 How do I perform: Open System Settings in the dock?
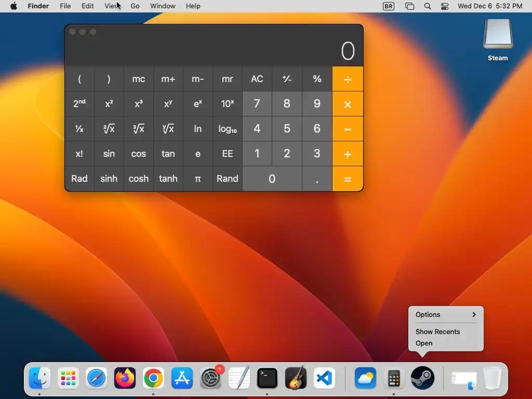click(211, 378)
